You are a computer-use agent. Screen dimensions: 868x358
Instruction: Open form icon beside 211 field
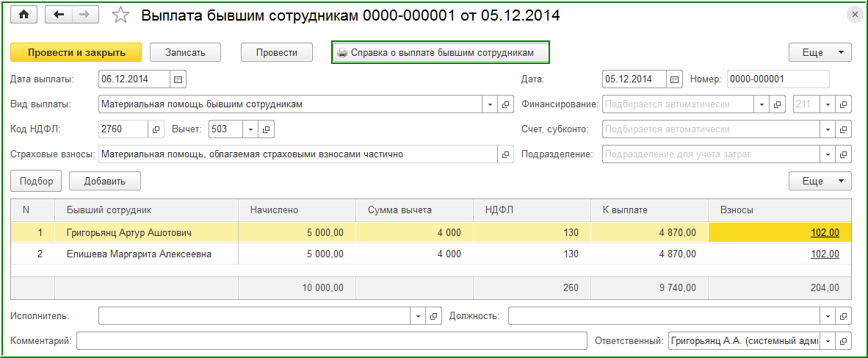[843, 104]
